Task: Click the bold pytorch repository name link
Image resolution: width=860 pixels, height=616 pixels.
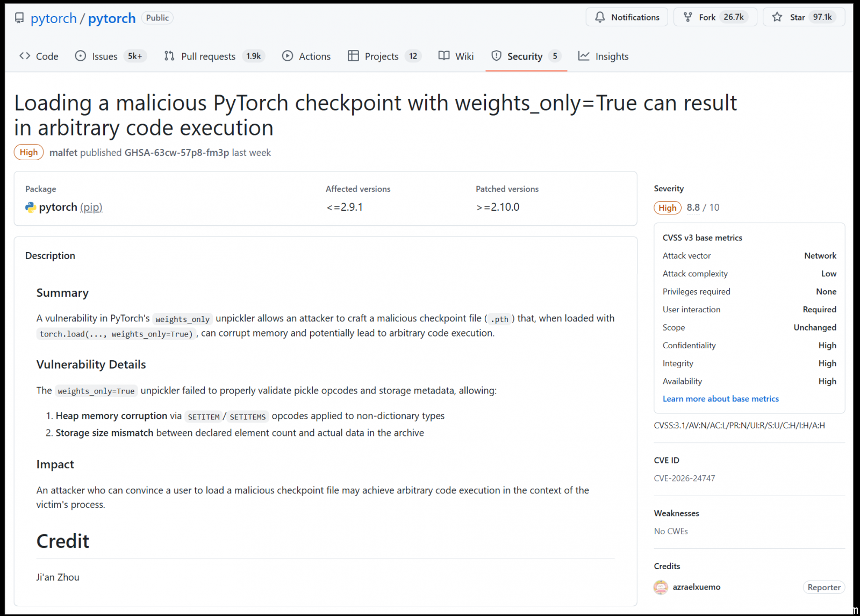Action: click(x=112, y=18)
